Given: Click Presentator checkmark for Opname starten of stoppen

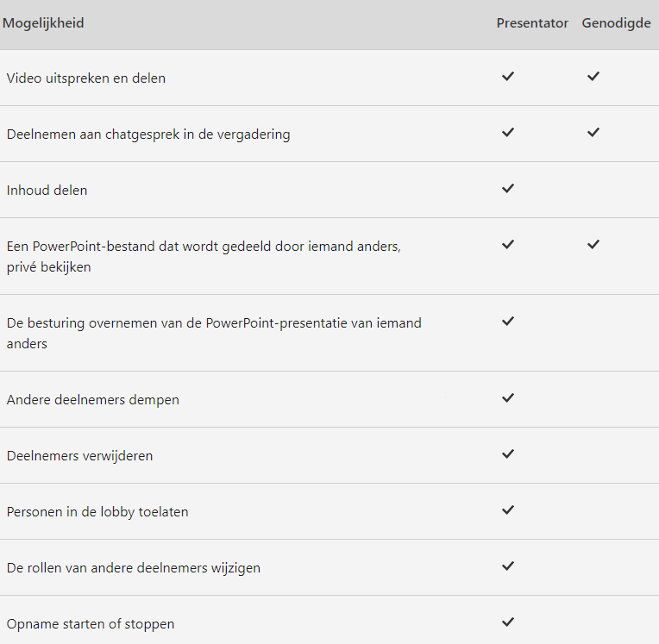Looking at the screenshot, I should pyautogui.click(x=508, y=622).
